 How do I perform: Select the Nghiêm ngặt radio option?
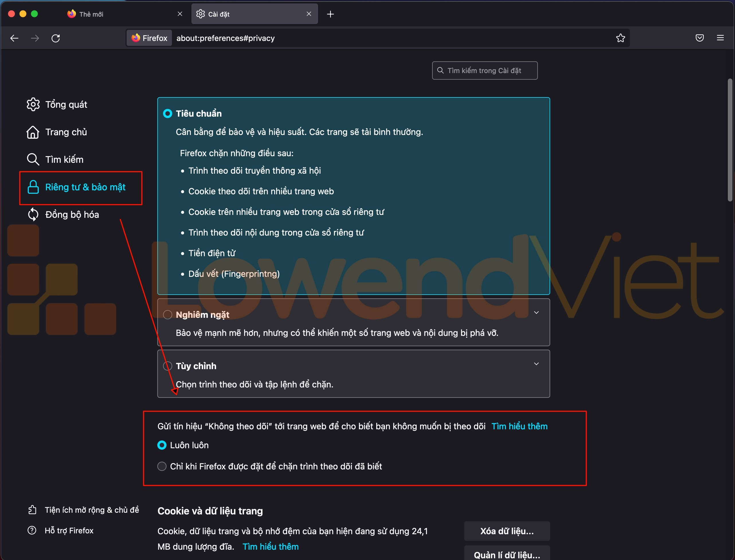click(167, 315)
